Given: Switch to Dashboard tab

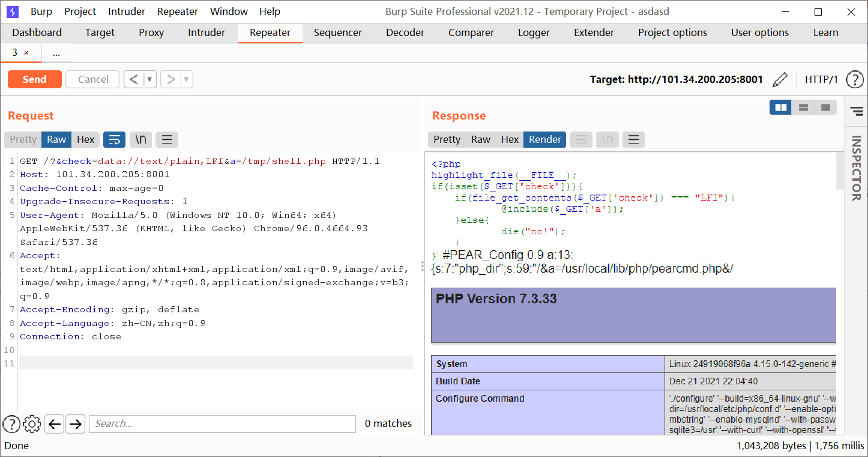Looking at the screenshot, I should click(x=37, y=32).
